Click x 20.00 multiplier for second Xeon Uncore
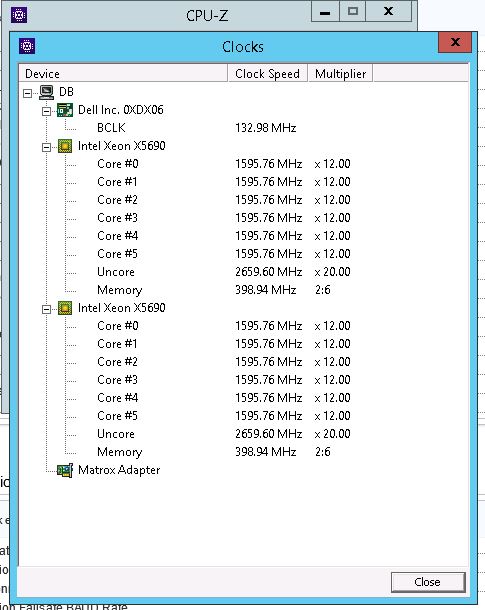The width and height of the screenshot is (485, 610). [x=333, y=434]
